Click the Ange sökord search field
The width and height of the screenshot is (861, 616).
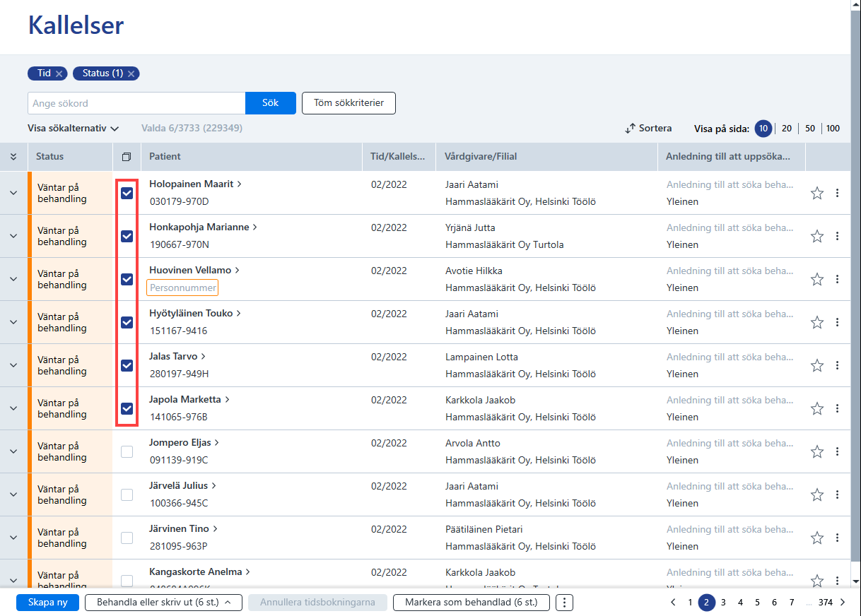pos(136,103)
